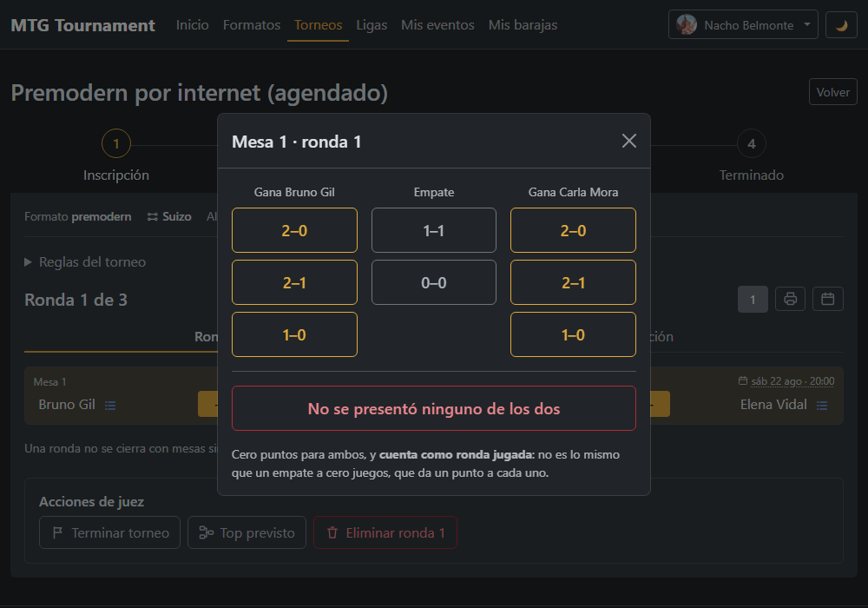Close the Mesa 1 ronda 1 dialog
This screenshot has height=608, width=868.
pos(628,141)
